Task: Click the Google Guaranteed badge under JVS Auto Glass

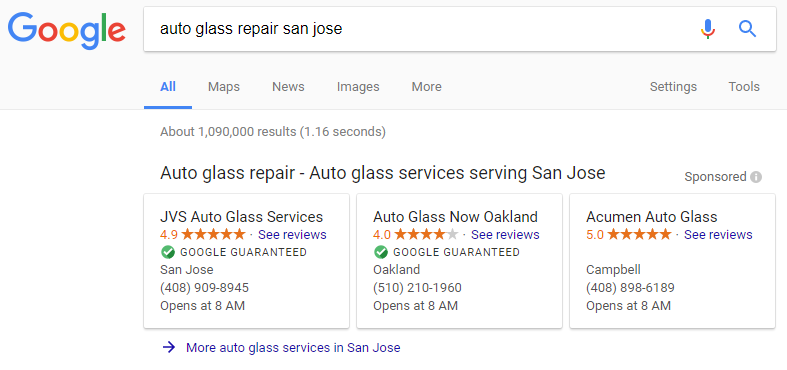Action: pos(233,252)
